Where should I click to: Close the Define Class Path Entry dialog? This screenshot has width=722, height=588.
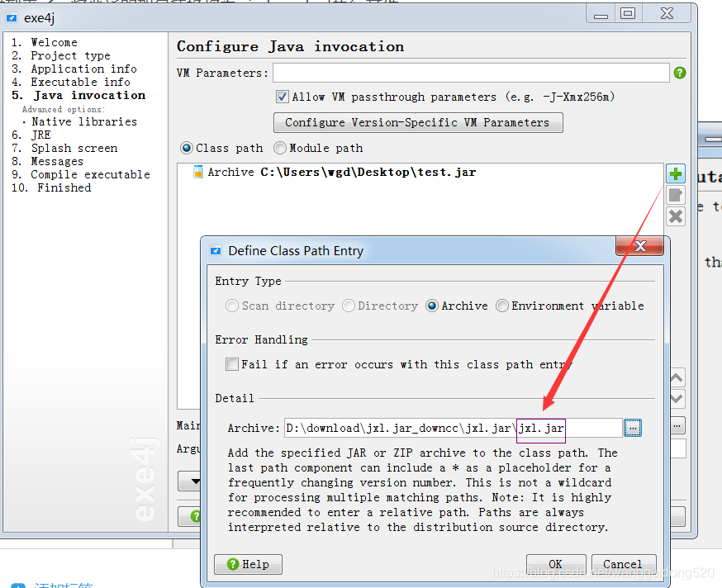639,246
